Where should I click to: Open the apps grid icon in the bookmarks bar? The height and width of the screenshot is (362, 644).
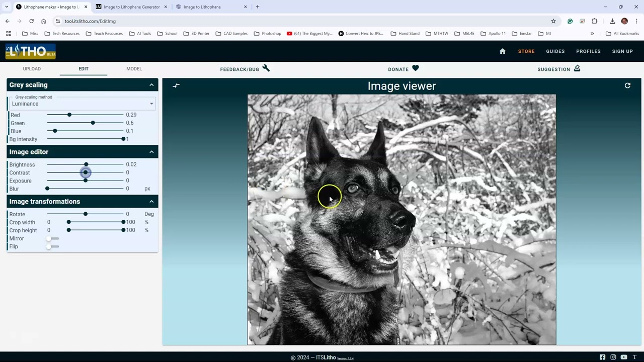click(x=9, y=34)
